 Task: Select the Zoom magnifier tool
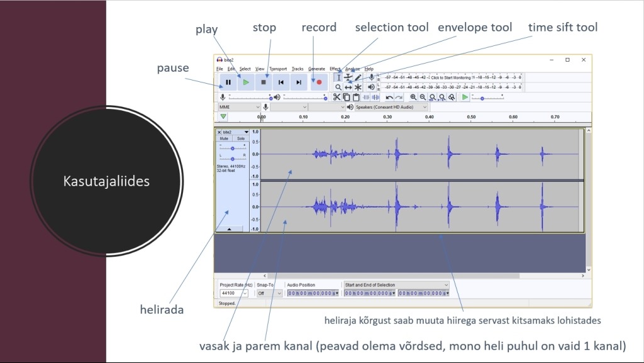click(x=338, y=87)
